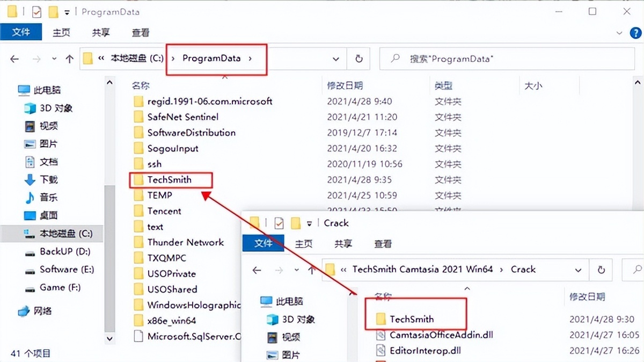
Task: Select 视频 in ProgramData navigation pane
Action: pyautogui.click(x=41, y=126)
